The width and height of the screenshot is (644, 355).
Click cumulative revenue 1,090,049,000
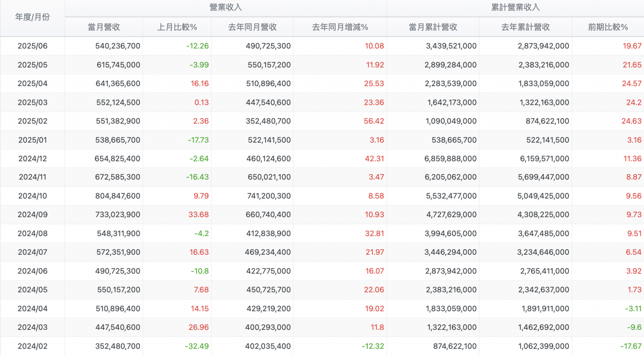point(451,121)
